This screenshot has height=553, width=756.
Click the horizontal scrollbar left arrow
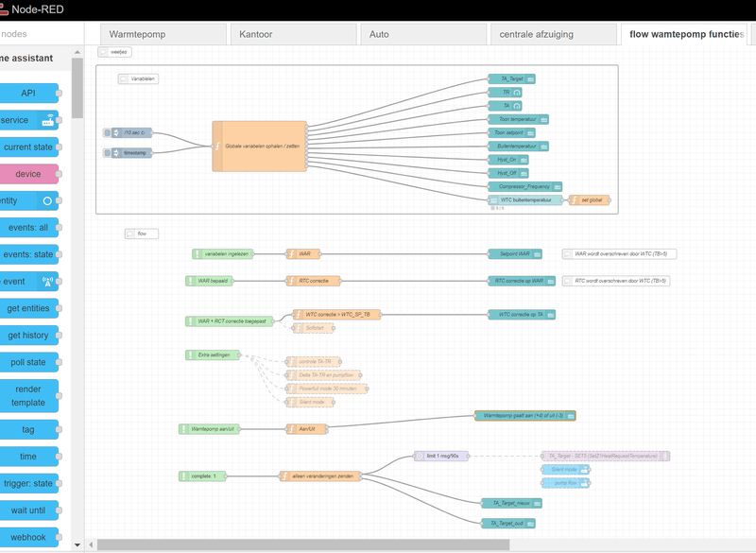[x=91, y=544]
